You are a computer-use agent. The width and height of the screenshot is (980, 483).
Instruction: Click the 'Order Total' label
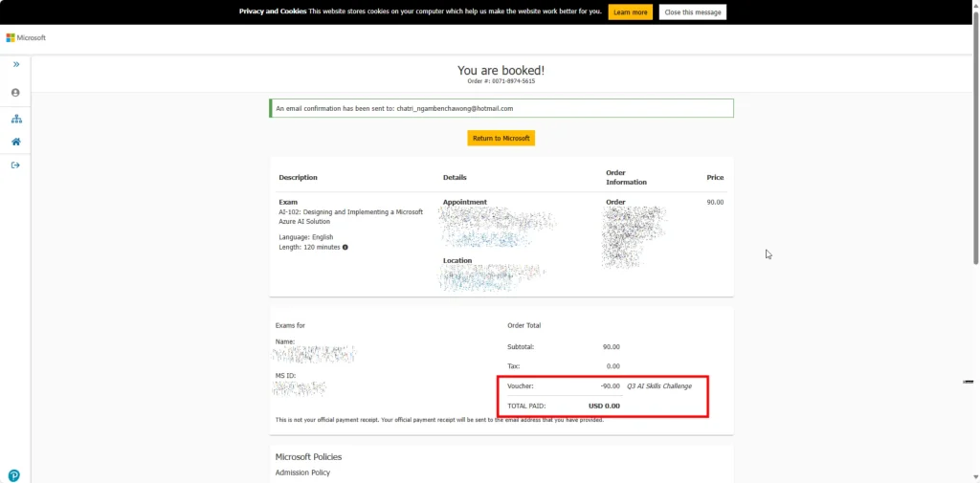(523, 325)
